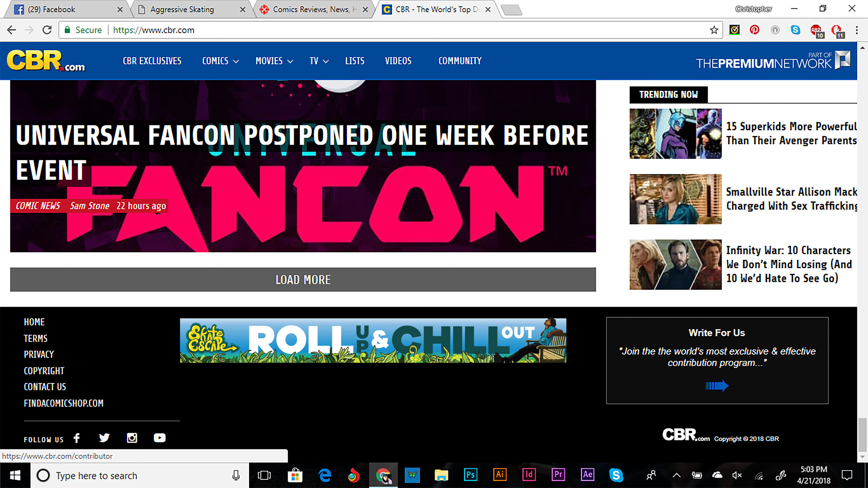Go to the Videos section
Image resolution: width=868 pixels, height=488 pixels.
click(x=398, y=61)
